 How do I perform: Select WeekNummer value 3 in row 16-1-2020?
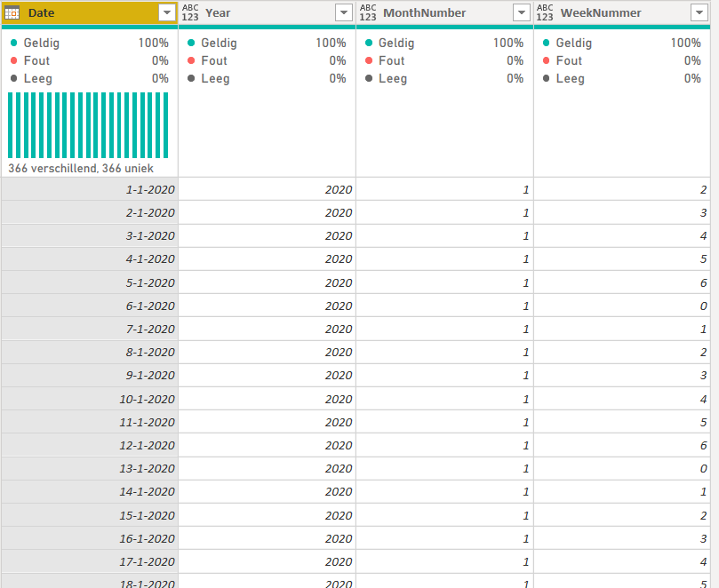click(x=622, y=538)
